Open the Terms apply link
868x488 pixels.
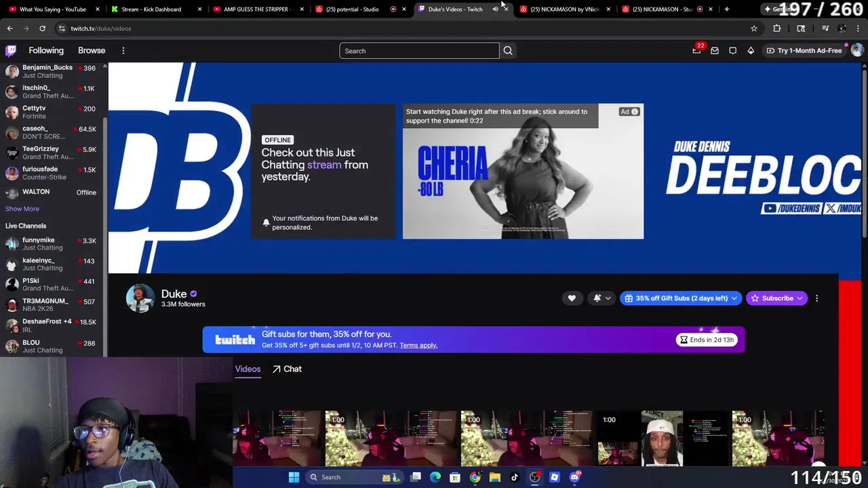(x=418, y=346)
